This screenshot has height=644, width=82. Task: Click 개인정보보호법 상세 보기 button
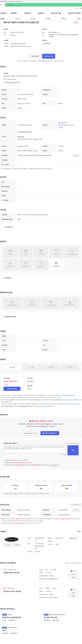(31, 433)
